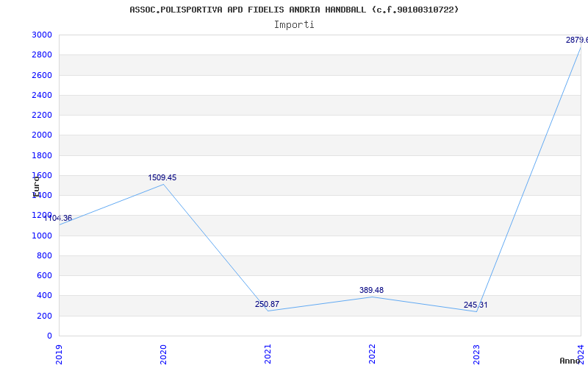Click the 2023 x-axis label

476,355
